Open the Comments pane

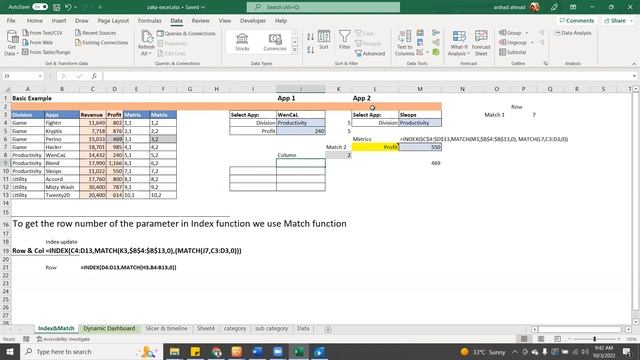pyautogui.click(x=576, y=20)
